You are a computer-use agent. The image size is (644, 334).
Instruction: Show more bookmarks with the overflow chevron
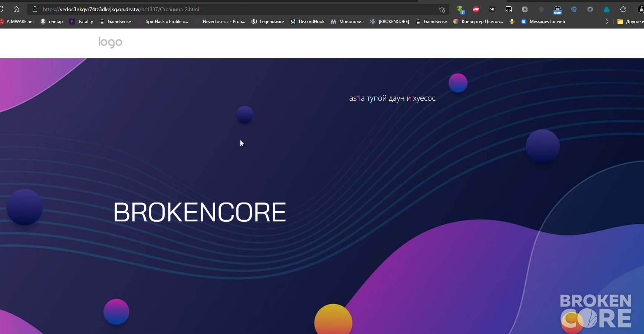point(607,22)
